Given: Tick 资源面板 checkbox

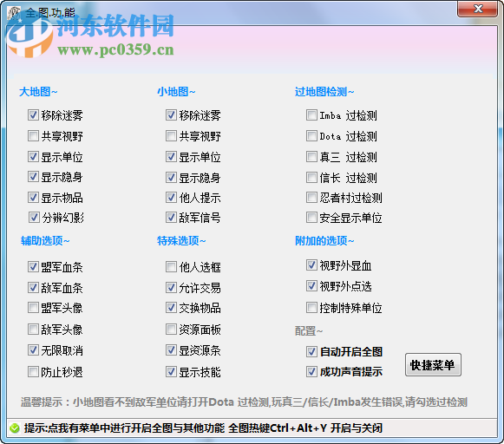Looking at the screenshot, I should tap(171, 330).
